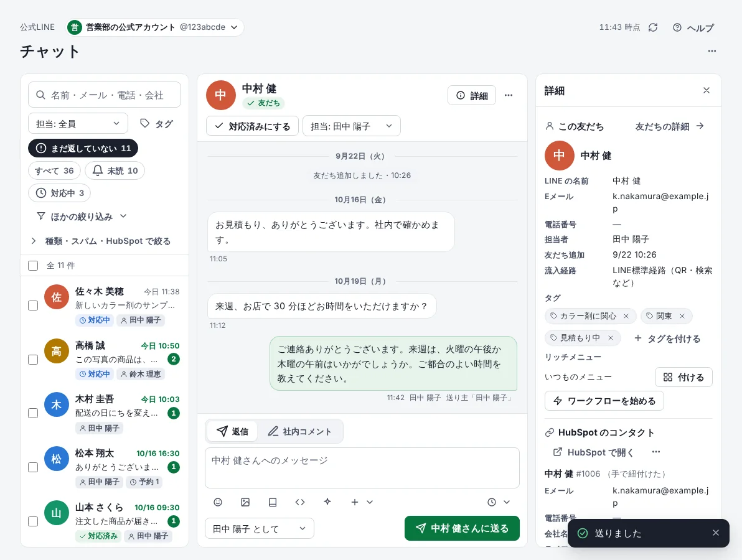
Task: Open the 松本 翔太 avatar
Action: 56,459
